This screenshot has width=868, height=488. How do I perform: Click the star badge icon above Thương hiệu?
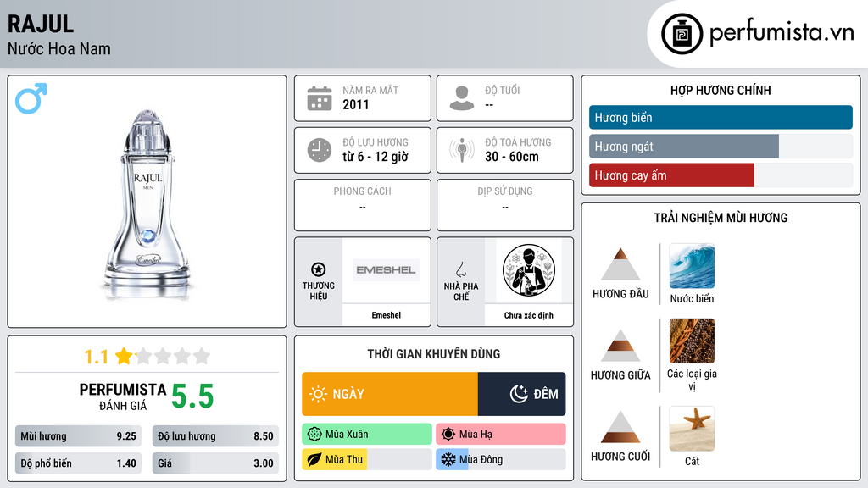pyautogui.click(x=319, y=269)
